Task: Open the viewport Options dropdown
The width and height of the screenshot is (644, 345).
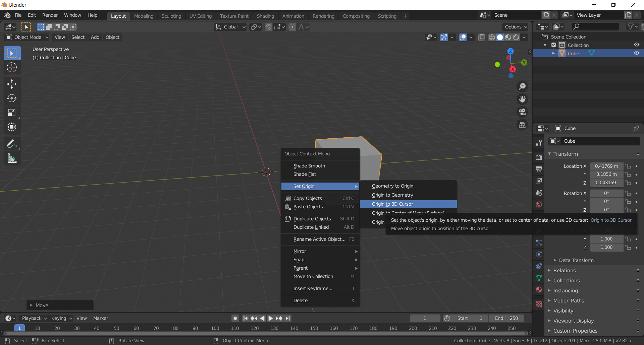Action: tap(516, 27)
